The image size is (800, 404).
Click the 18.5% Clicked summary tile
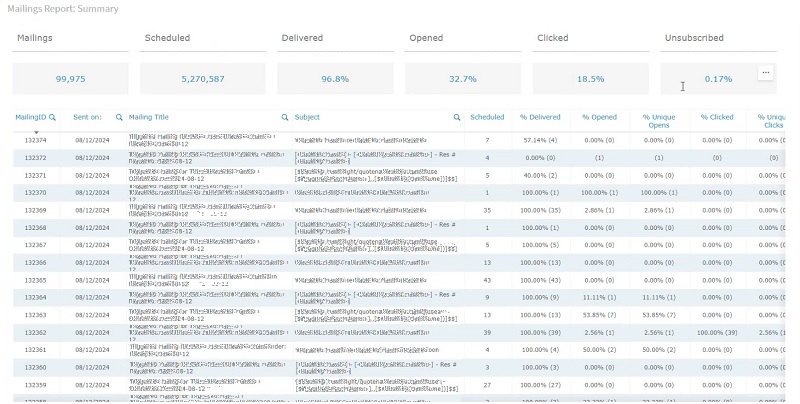click(x=590, y=79)
